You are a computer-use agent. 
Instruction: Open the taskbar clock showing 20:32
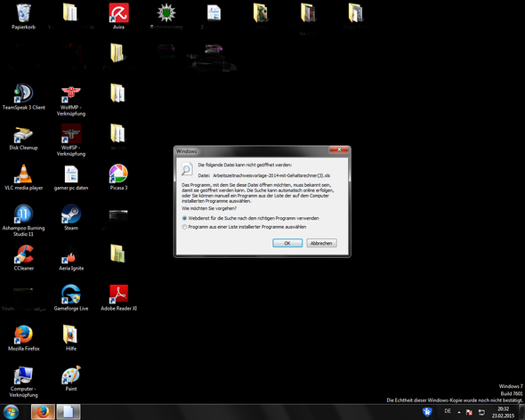(x=503, y=412)
